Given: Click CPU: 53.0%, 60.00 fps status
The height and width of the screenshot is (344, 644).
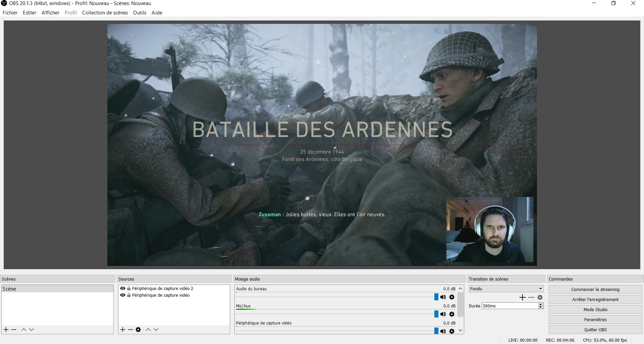Looking at the screenshot, I should coord(605,340).
